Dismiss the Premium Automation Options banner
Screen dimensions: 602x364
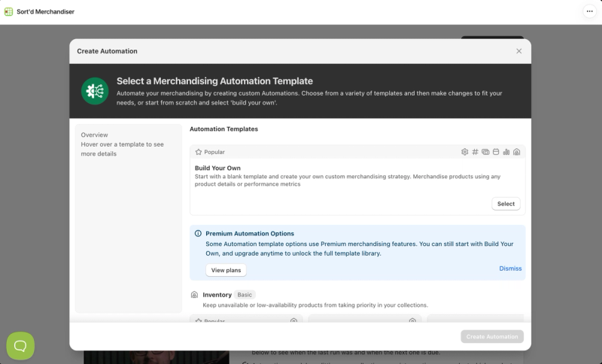510,268
